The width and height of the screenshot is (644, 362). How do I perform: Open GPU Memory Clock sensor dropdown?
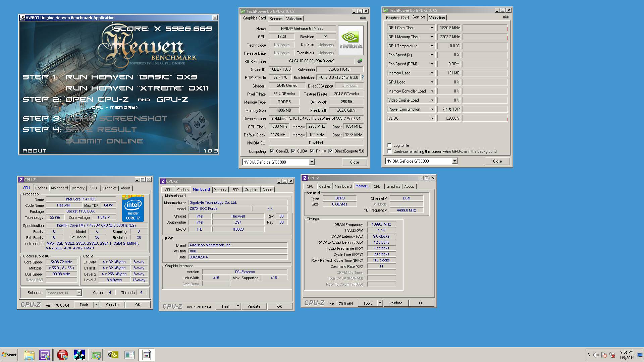(x=432, y=37)
